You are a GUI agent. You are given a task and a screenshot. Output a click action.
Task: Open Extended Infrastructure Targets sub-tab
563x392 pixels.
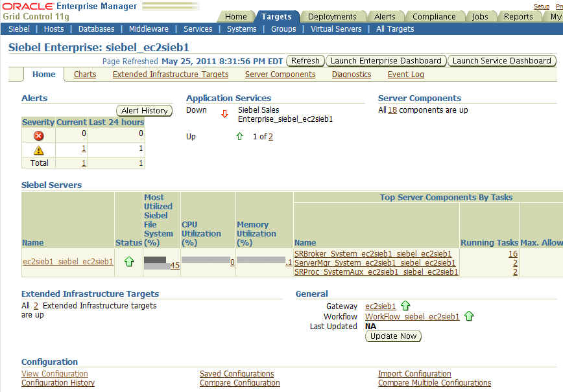171,75
